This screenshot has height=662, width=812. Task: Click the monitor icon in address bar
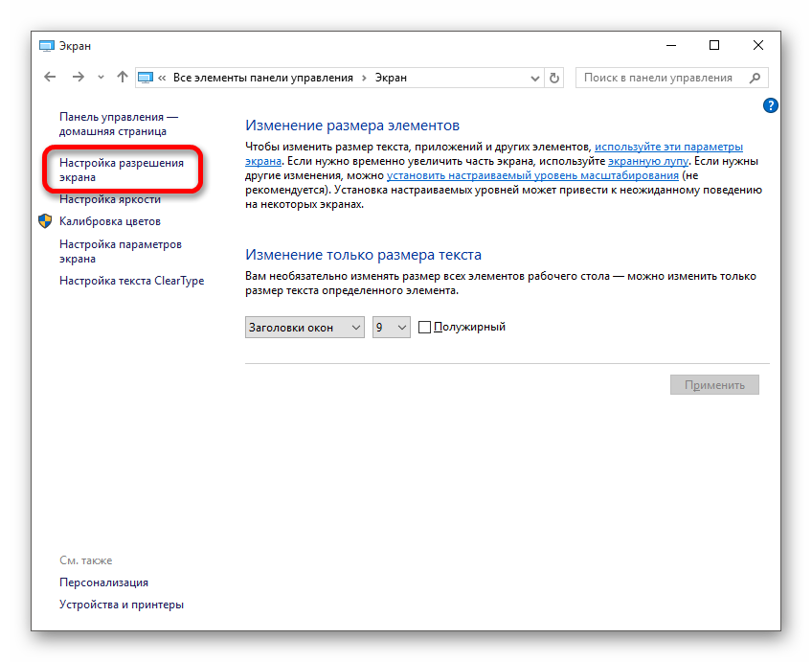click(x=146, y=78)
